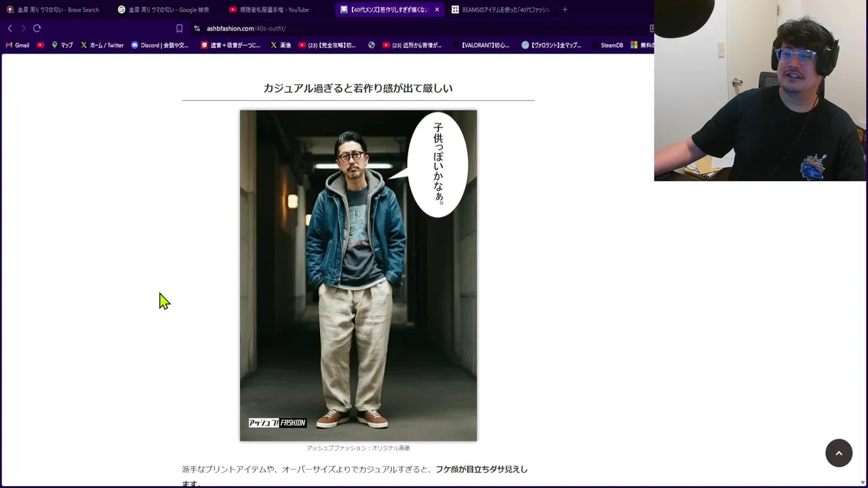Open the 【VALORANT】初心 bookmark
Image resolution: width=868 pixels, height=488 pixels.
coord(480,45)
